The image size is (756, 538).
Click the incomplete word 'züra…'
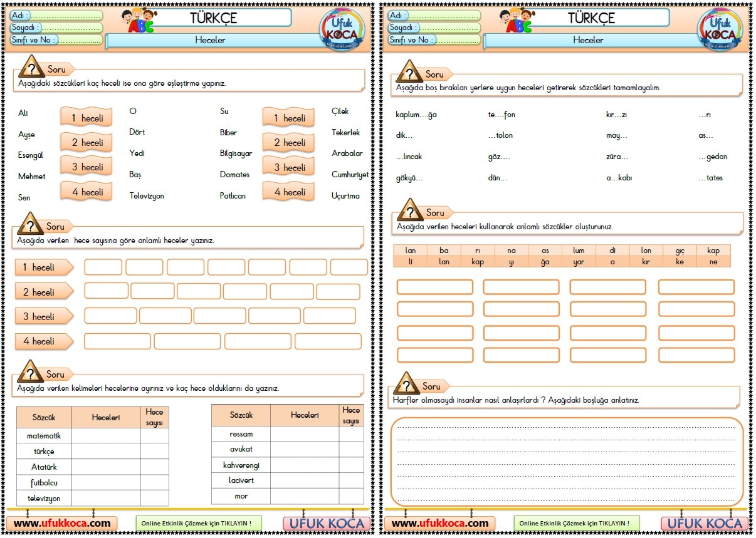pos(617,157)
